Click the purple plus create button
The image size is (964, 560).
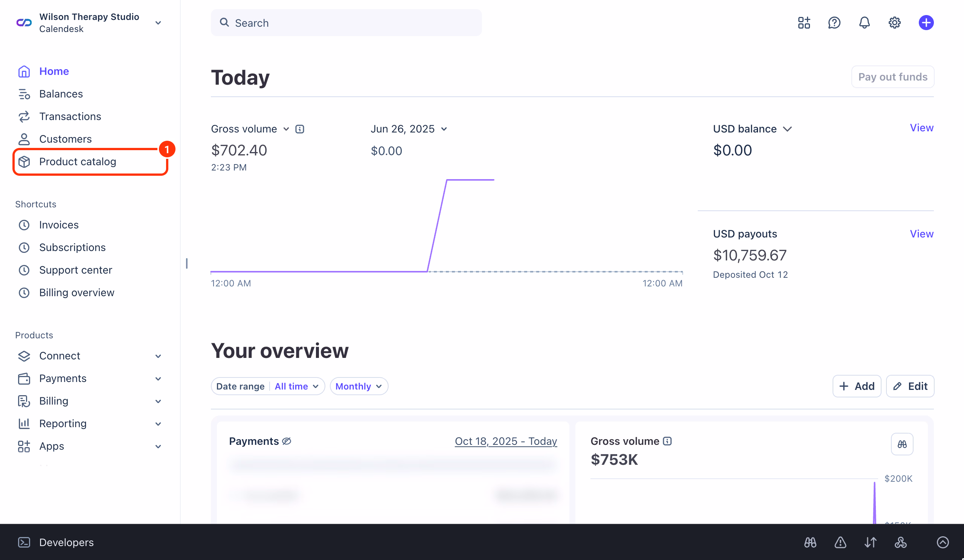tap(926, 23)
